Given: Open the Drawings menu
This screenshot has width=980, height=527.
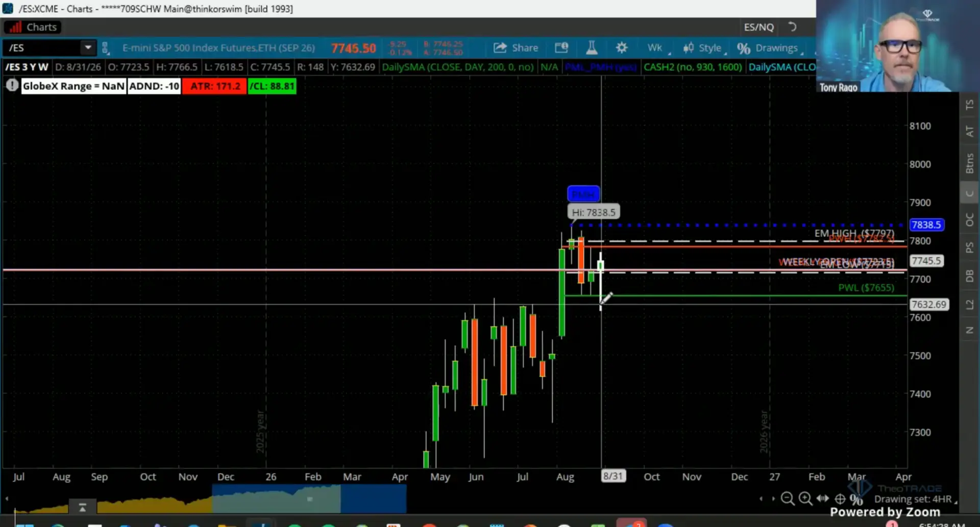Looking at the screenshot, I should [770, 48].
